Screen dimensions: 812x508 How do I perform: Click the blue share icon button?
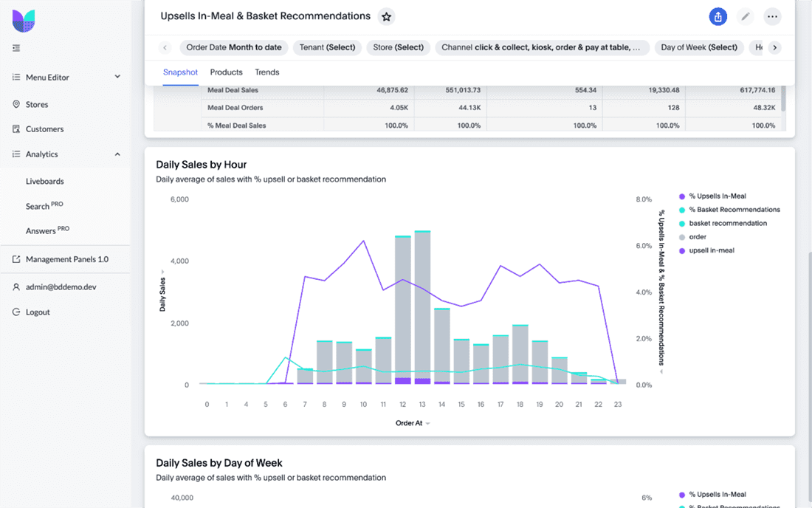click(718, 16)
